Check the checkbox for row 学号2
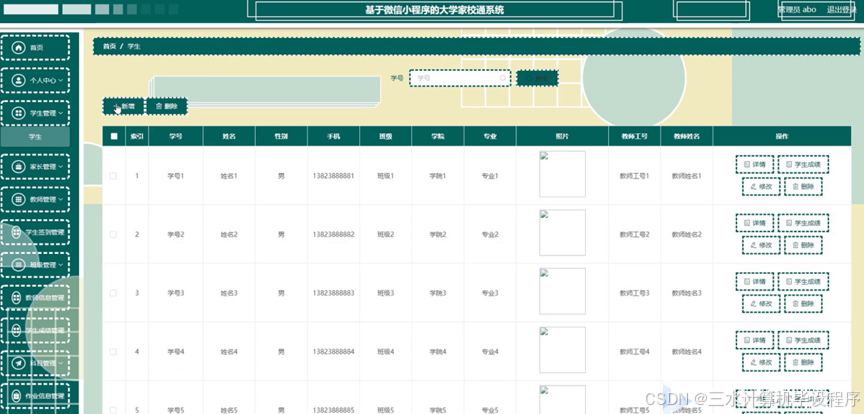This screenshot has height=414, width=864. coord(113,234)
